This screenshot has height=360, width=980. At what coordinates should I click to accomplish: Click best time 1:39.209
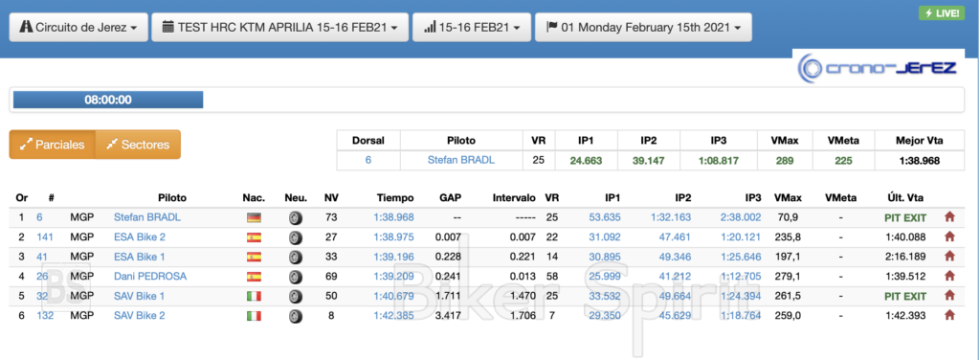[393, 276]
